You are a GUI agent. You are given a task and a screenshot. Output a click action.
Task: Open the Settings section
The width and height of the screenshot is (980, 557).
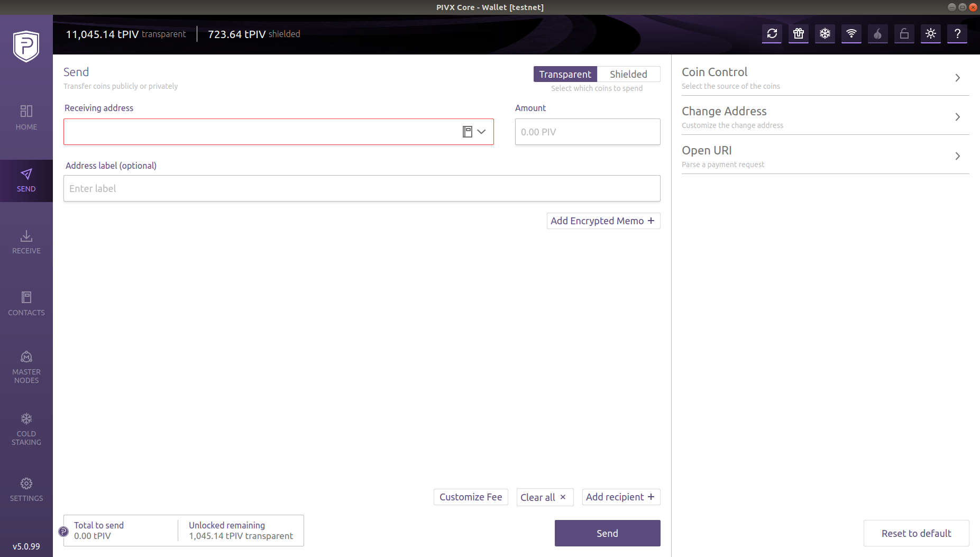26,490
